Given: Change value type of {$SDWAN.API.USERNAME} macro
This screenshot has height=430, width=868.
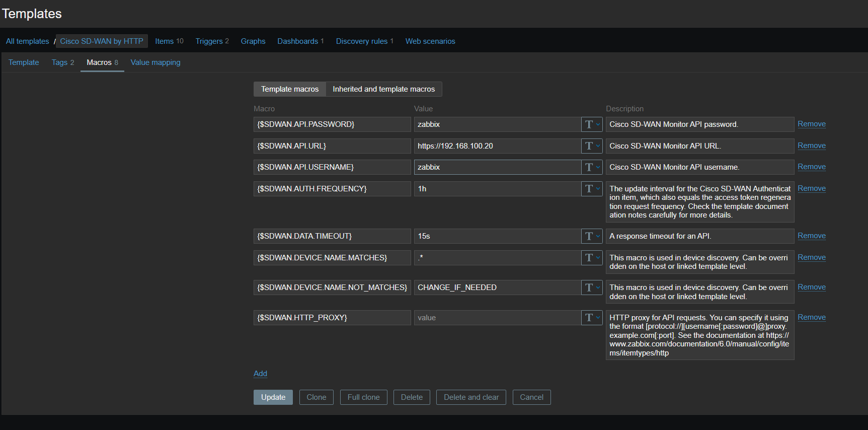Looking at the screenshot, I should (592, 167).
